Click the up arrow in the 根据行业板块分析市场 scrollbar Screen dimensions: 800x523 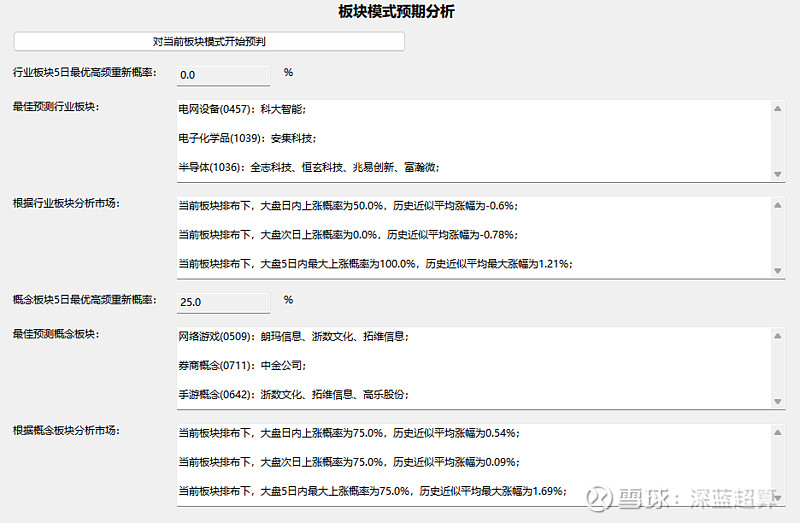coord(778,205)
